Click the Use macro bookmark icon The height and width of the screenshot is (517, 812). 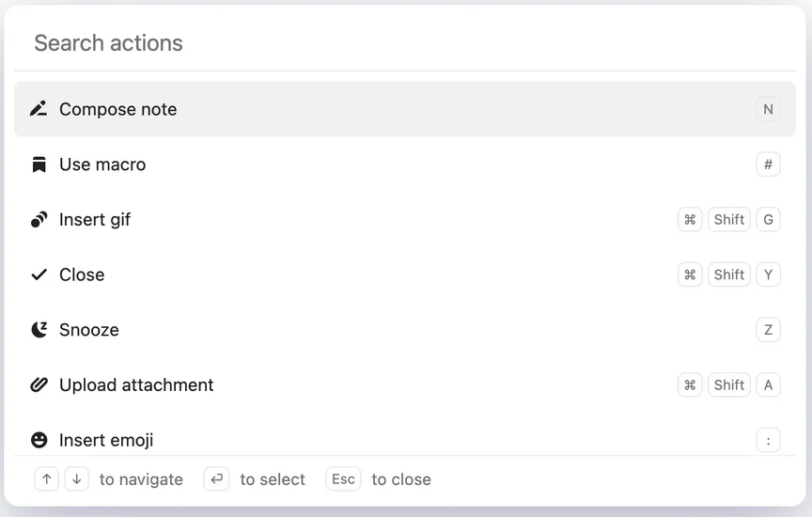tap(39, 164)
